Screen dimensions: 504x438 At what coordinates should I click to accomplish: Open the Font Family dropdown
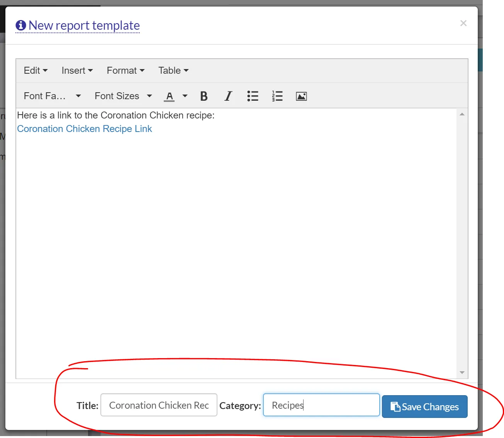tap(52, 96)
